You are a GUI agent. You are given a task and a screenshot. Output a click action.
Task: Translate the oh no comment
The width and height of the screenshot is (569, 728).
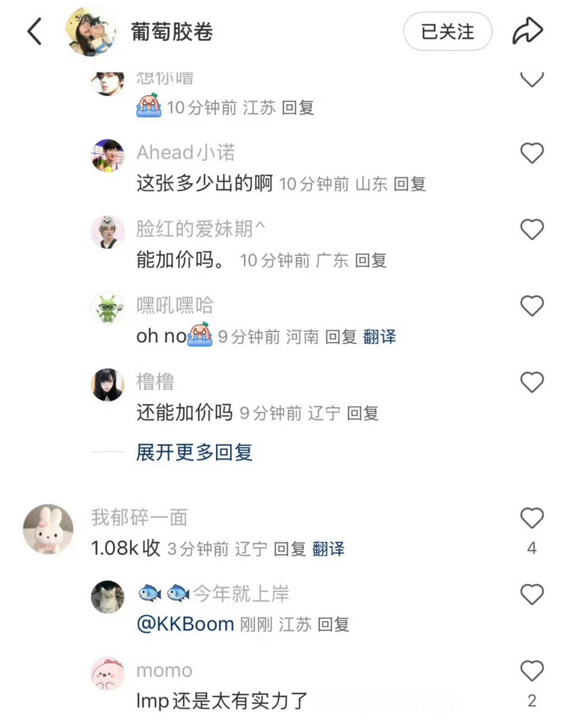[379, 337]
